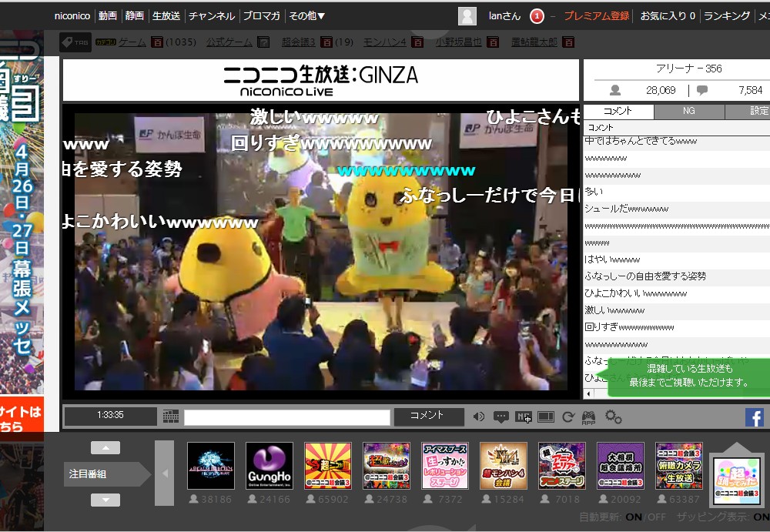The image size is (770, 532).
Task: Select comment row 'はやいwwww'
Action: point(677,260)
